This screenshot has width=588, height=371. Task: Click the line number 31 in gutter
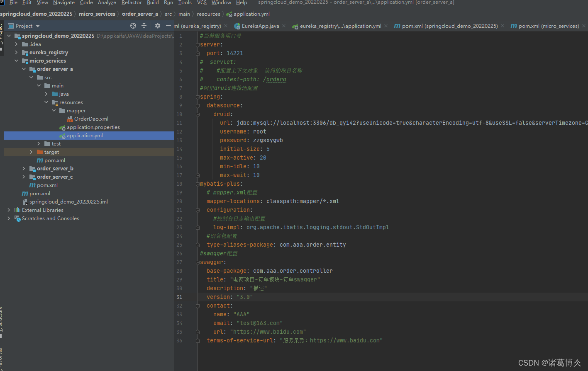point(179,297)
